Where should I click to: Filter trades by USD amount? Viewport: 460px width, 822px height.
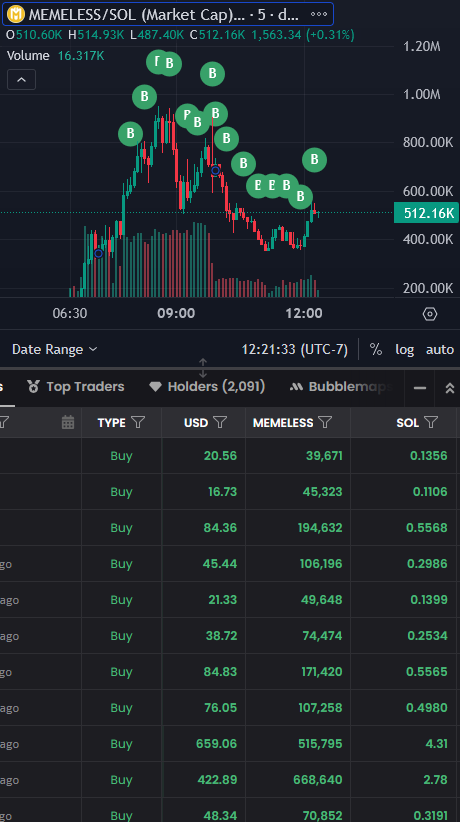point(220,422)
